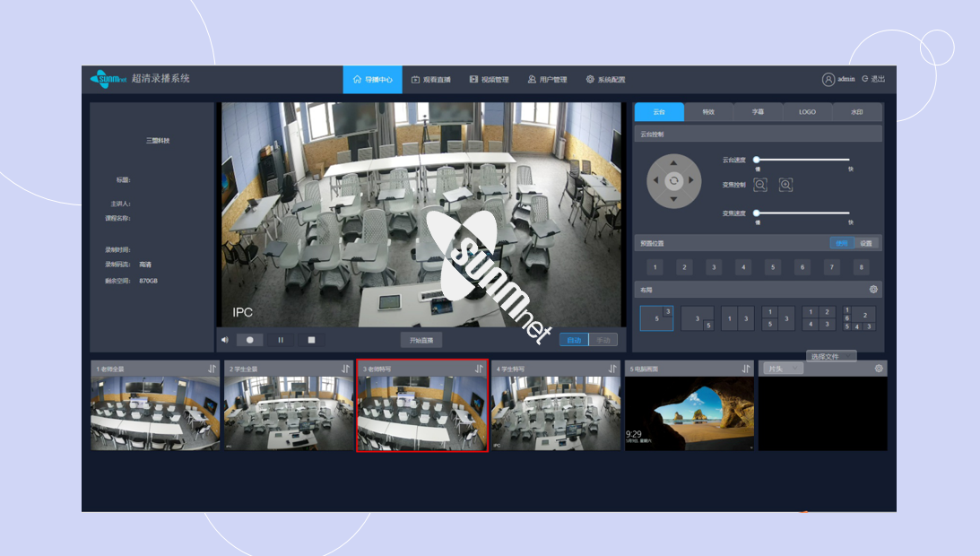Click swap icon on 1 老师全景

point(212,369)
